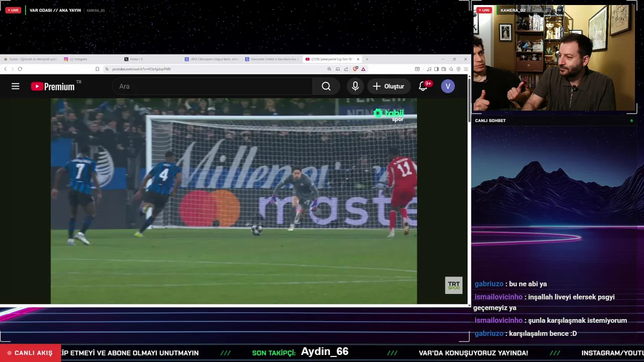Share this page icon in address bar
Image resolution: width=644 pixels, height=362 pixels.
point(346,69)
